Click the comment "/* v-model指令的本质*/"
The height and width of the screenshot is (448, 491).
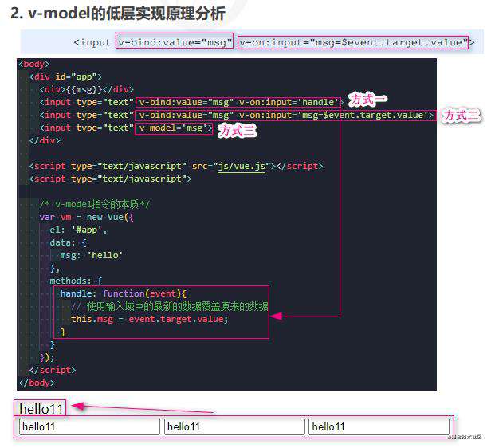(95, 204)
